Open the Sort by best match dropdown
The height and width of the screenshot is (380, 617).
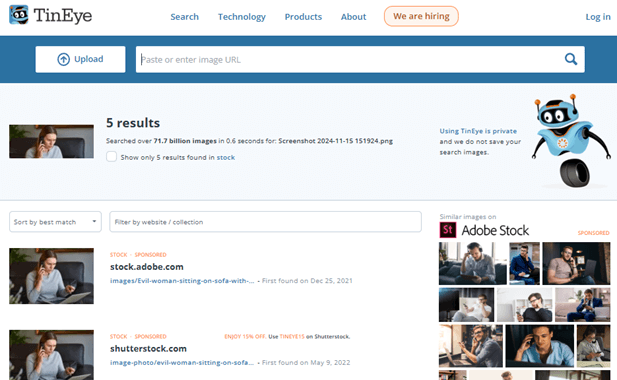click(55, 222)
